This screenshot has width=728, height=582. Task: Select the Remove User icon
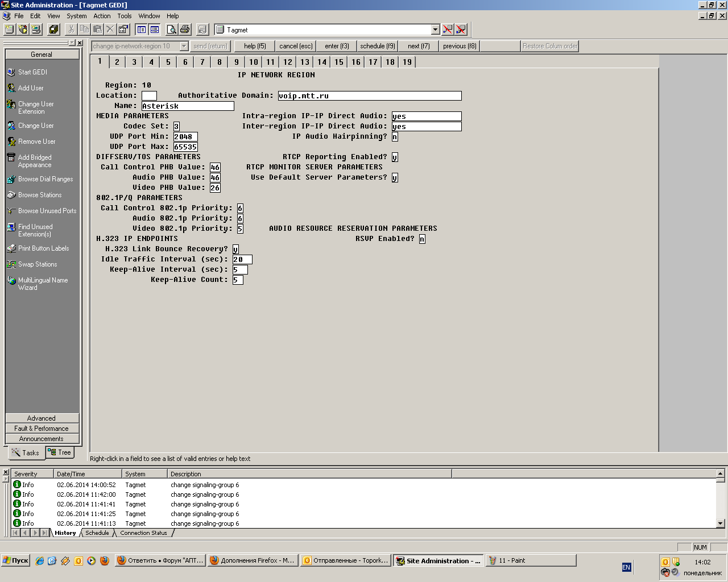11,142
